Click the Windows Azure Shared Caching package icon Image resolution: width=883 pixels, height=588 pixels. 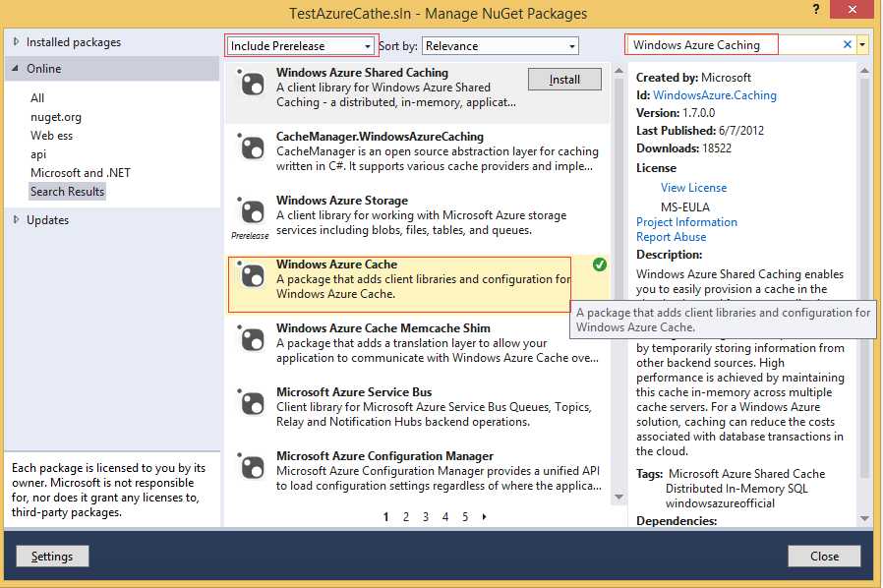(252, 85)
